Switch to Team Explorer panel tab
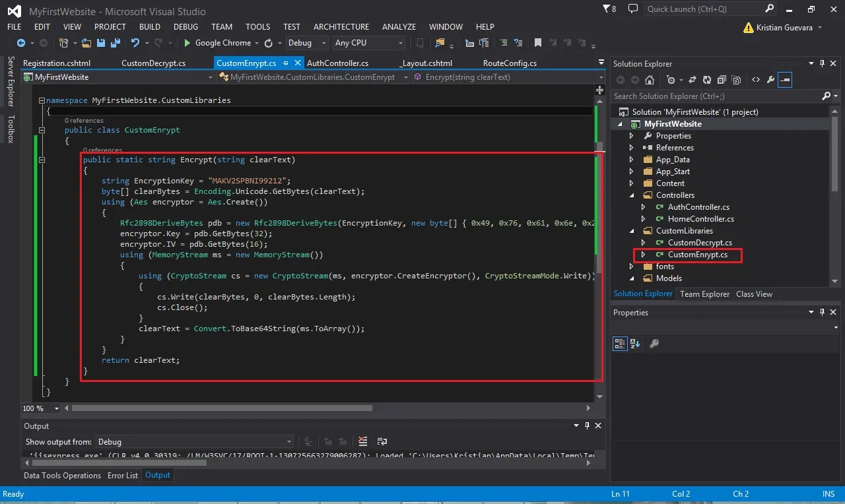This screenshot has width=845, height=504. coord(704,294)
